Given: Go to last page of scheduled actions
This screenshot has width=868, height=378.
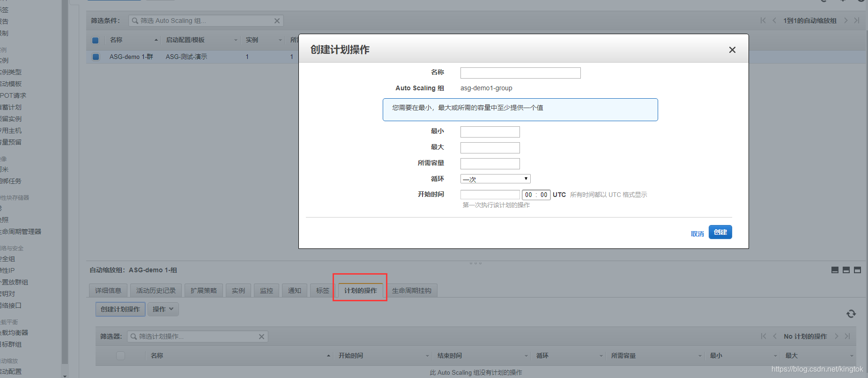Looking at the screenshot, I should (x=847, y=336).
